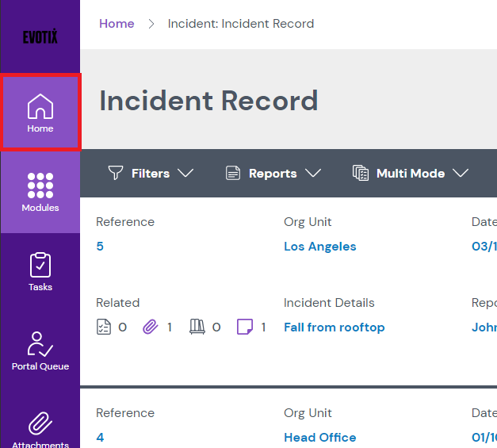Click the Evotix logo
The height and width of the screenshot is (448, 497).
point(40,37)
